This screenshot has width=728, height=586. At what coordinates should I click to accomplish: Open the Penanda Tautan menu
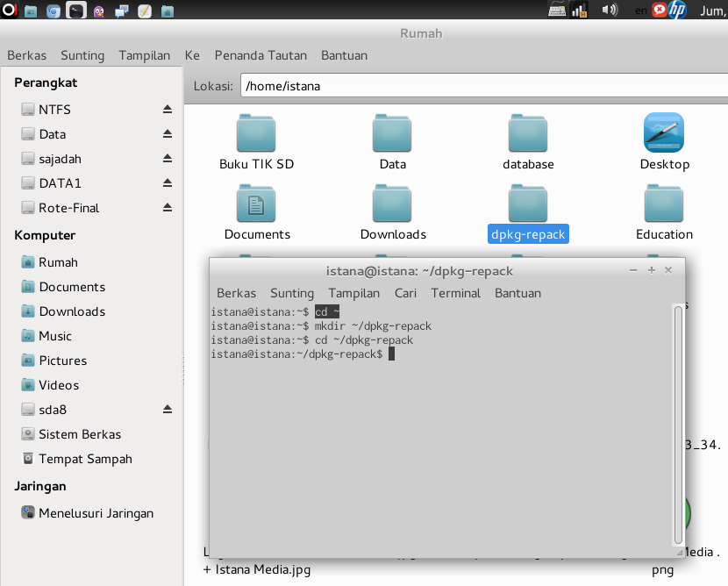point(261,55)
